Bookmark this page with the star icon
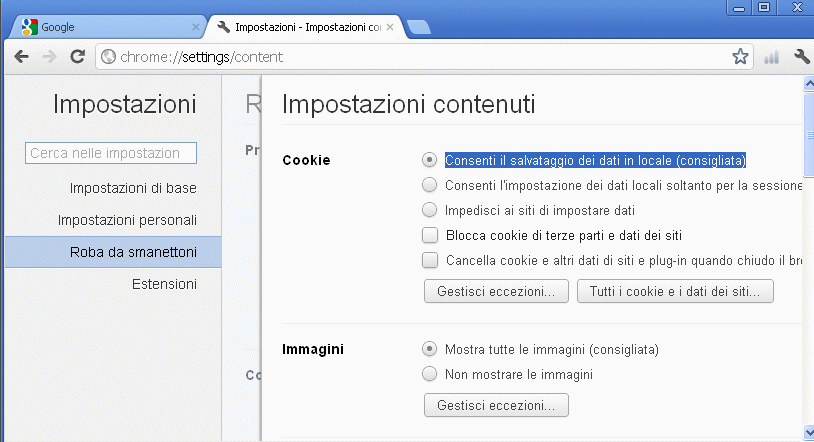The image size is (814, 442). pos(740,57)
